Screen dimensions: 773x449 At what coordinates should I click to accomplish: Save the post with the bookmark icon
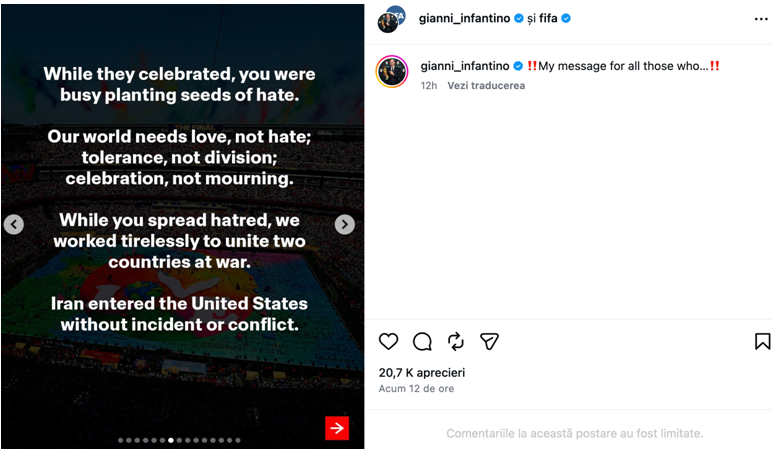tap(762, 341)
